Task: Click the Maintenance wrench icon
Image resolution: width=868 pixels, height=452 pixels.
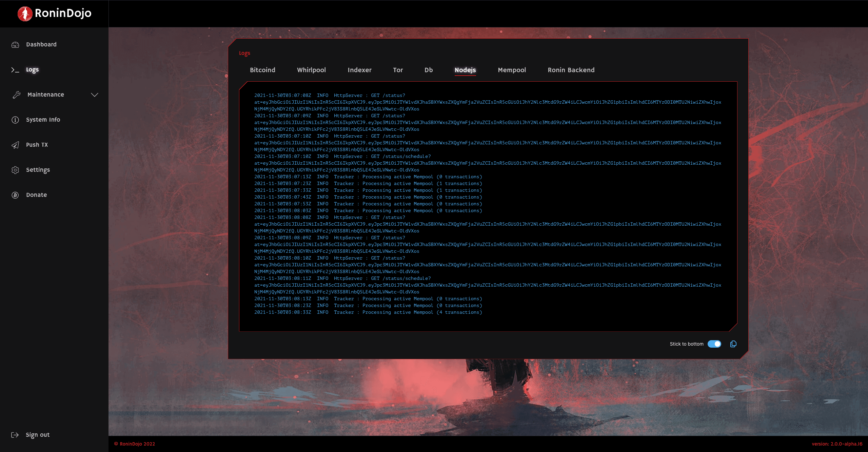Action: click(x=17, y=95)
